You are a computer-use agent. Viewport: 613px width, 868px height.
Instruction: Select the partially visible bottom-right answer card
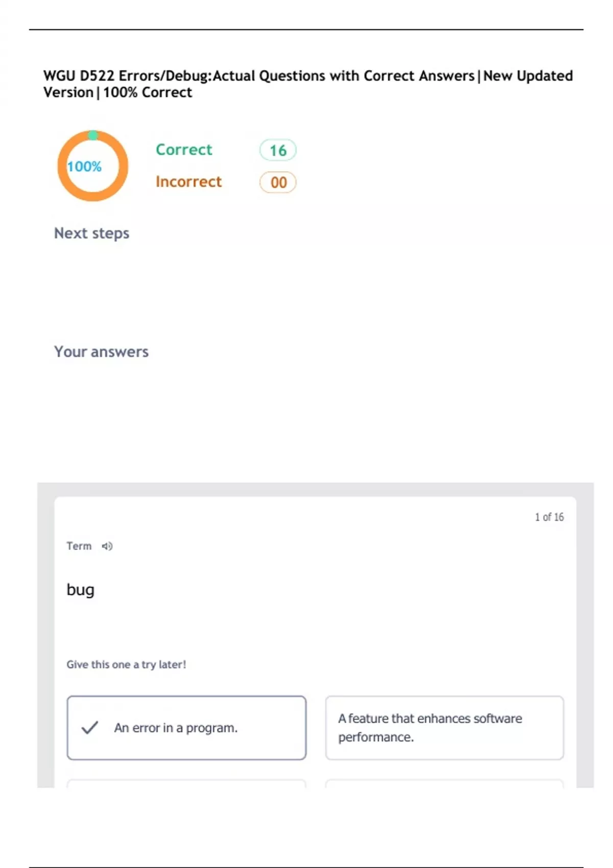444,783
